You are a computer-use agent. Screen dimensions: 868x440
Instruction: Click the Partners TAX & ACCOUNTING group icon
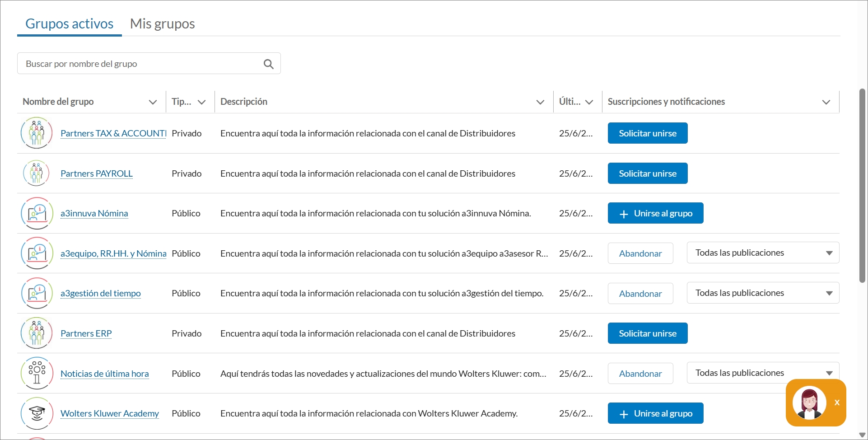point(37,133)
